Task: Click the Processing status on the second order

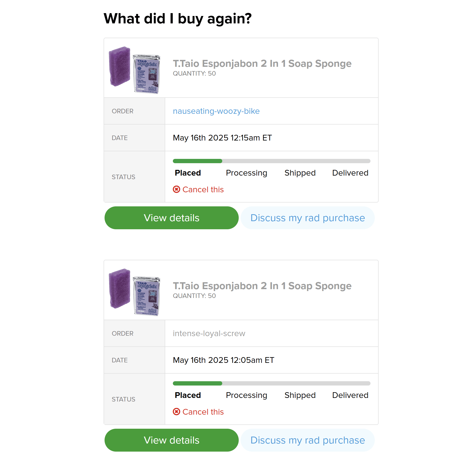Action: (246, 395)
